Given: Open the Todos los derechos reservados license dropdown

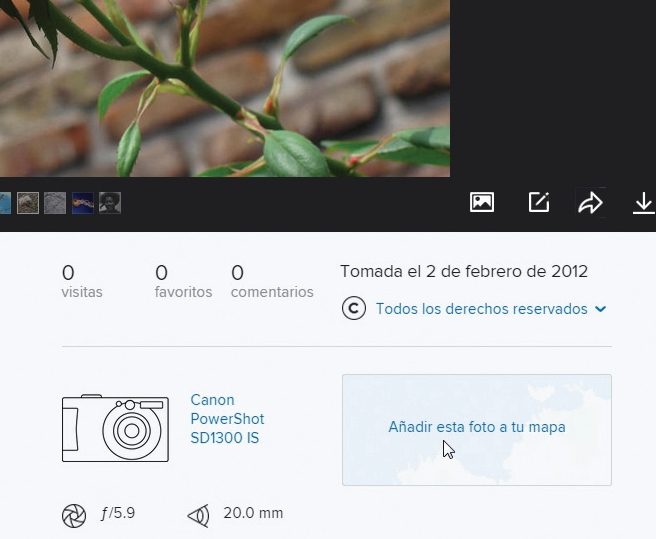Looking at the screenshot, I should click(x=491, y=309).
